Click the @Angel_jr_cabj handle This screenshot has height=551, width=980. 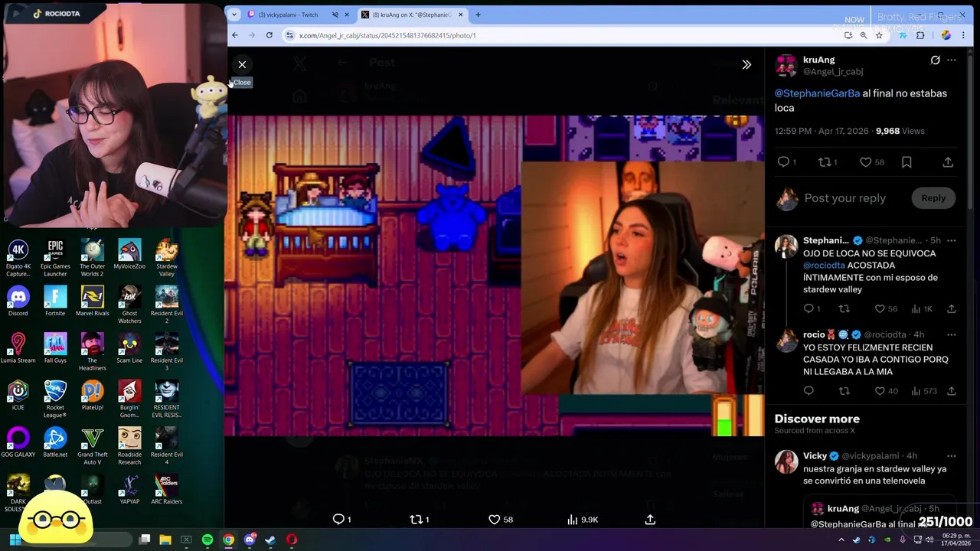(833, 72)
